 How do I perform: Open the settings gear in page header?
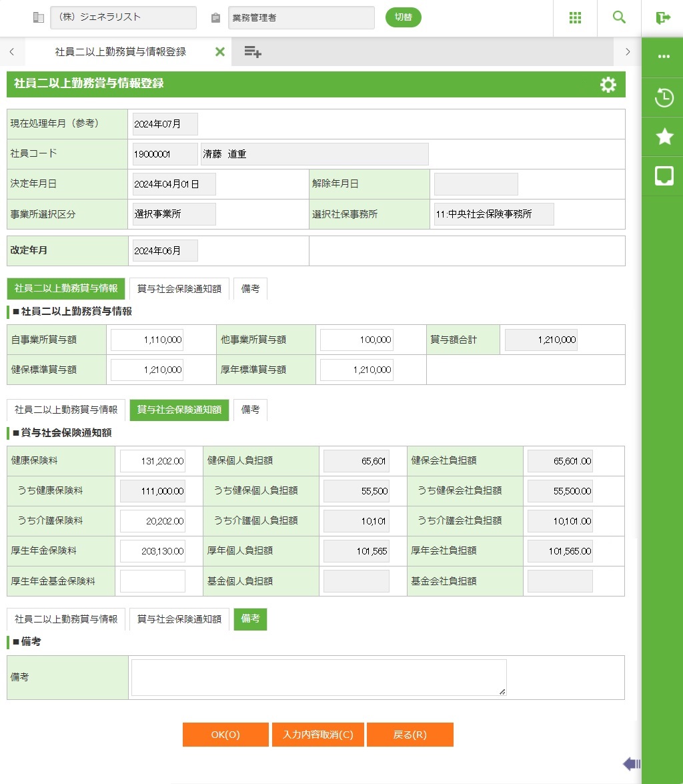(x=608, y=85)
